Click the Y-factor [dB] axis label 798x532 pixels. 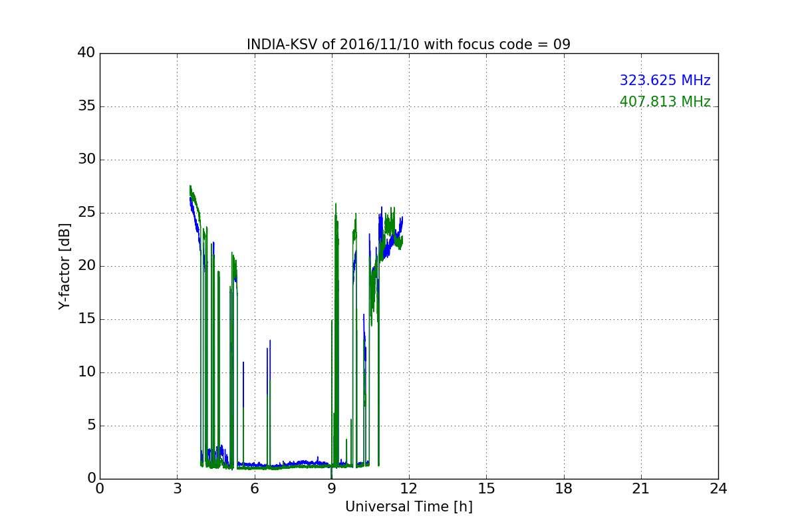pos(65,266)
